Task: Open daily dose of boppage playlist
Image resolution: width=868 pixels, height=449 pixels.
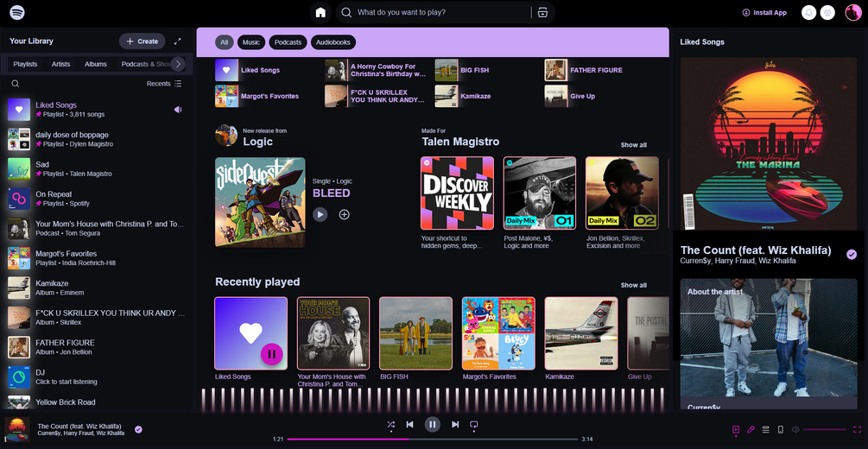Action: pos(97,139)
